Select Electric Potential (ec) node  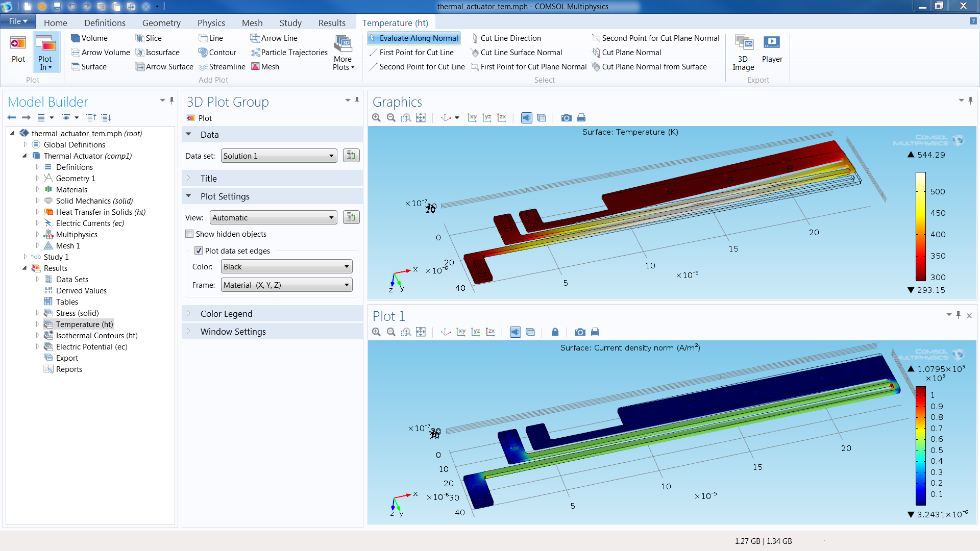pyautogui.click(x=91, y=347)
